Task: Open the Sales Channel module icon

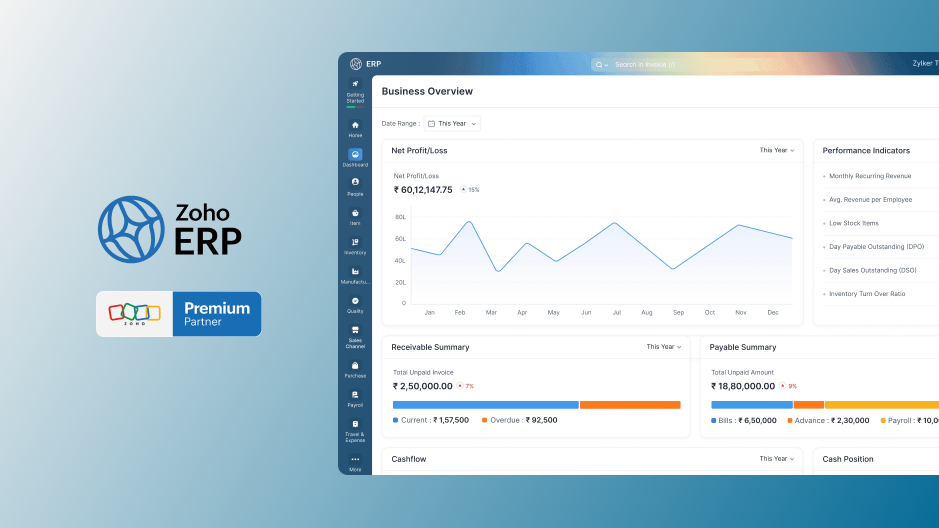Action: pos(355,330)
